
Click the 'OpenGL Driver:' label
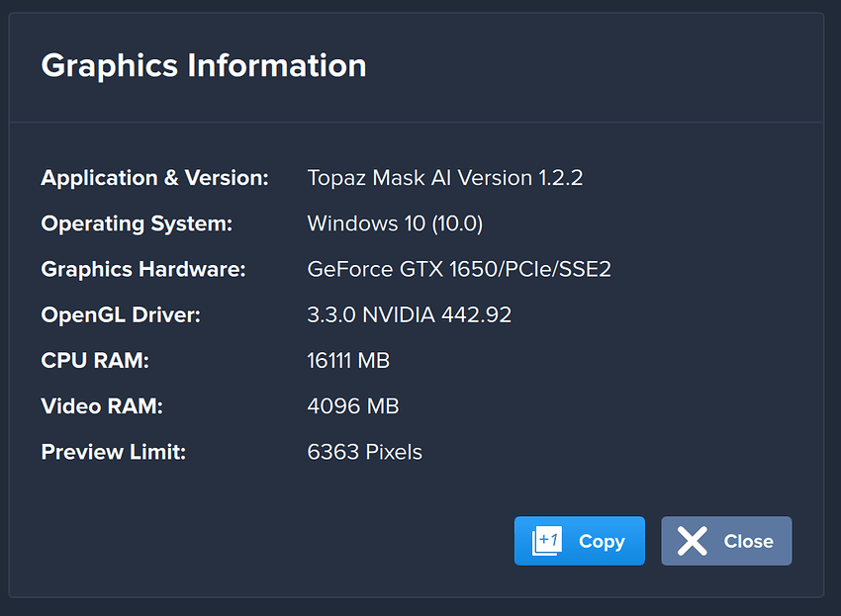tap(121, 314)
